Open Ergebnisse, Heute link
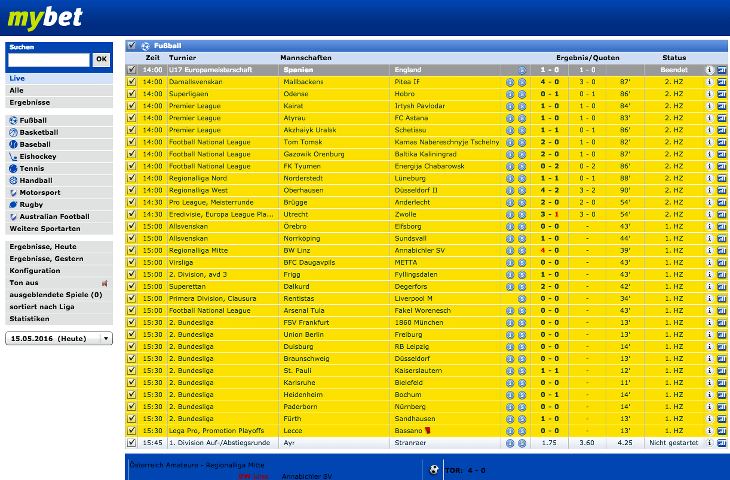730x480 pixels. coord(59,247)
